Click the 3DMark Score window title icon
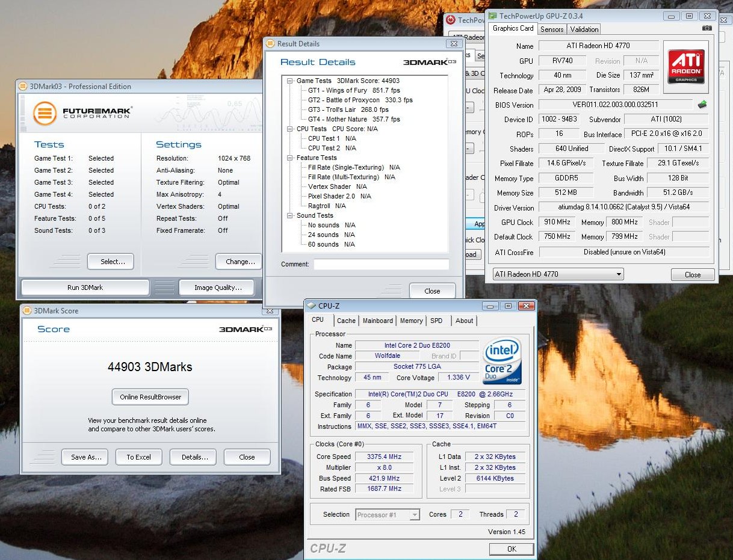This screenshot has width=733, height=560. coord(27,310)
